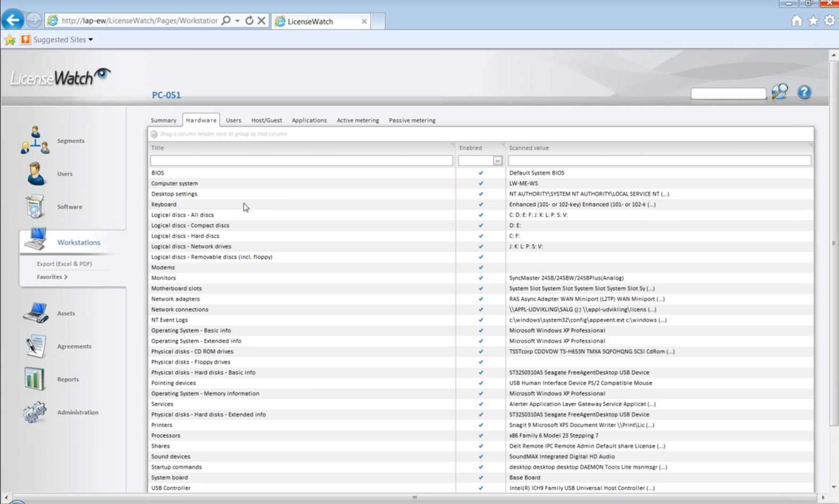Viewport: 839px width, 504px height.
Task: Open the Assets sidebar icon
Action: click(36, 313)
